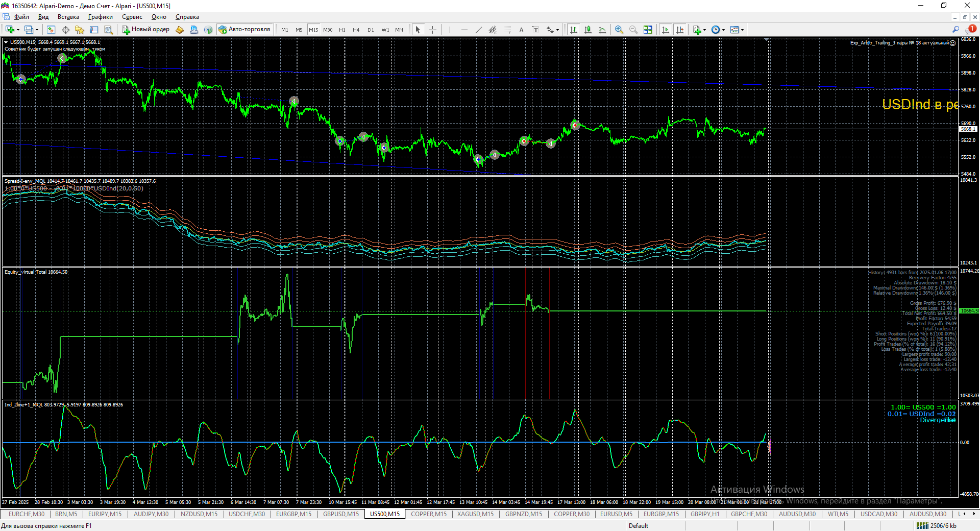Switch chart to line chart mode
This screenshot has width=980, height=531.
602,30
